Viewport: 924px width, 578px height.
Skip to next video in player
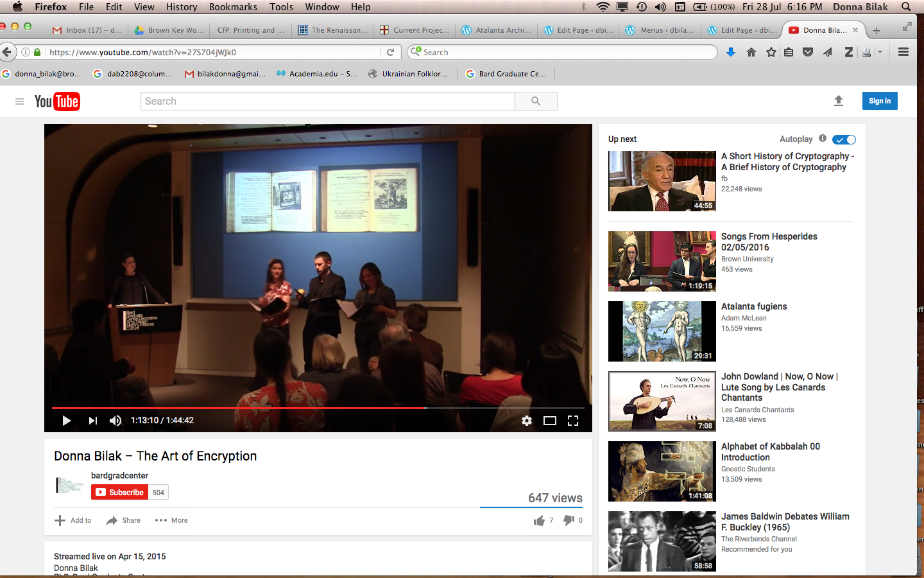(x=93, y=421)
